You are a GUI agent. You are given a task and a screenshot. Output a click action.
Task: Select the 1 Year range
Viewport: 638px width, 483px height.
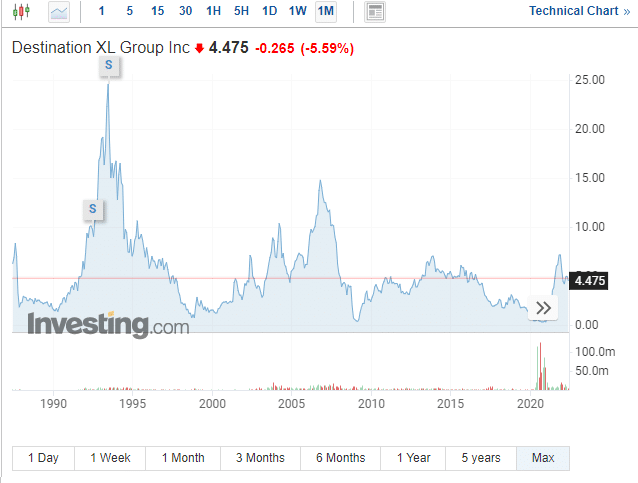pyautogui.click(x=413, y=458)
